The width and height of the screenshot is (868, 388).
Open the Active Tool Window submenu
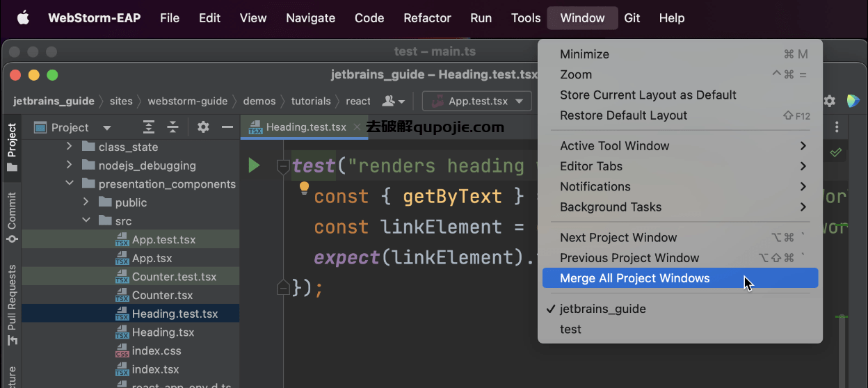680,146
